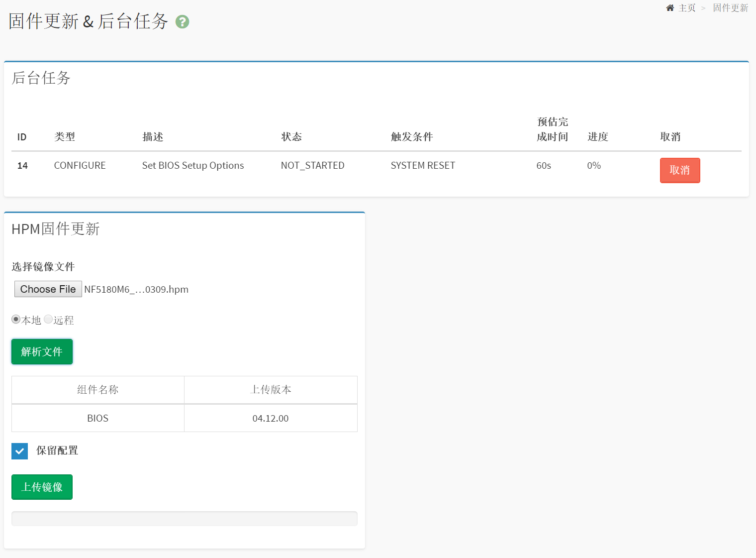Click the 固件更新 breadcrumb item
The image size is (756, 558).
point(730,8)
